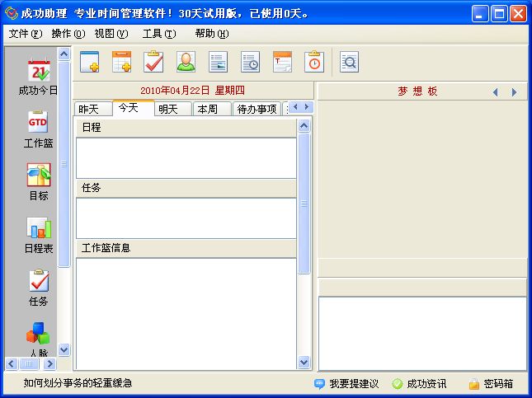Open the 任务 sidebar checkmark icon
Image resolution: width=532 pixels, height=398 pixels.
(x=39, y=280)
